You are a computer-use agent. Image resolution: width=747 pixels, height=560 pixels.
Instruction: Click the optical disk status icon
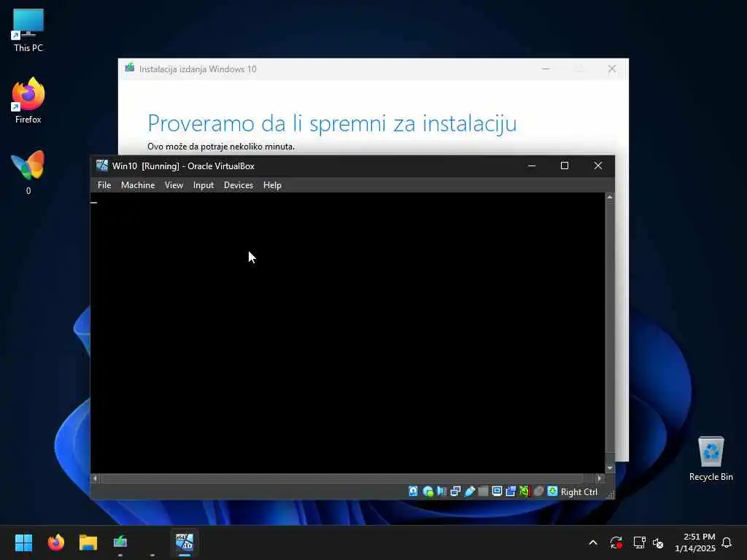tap(427, 491)
